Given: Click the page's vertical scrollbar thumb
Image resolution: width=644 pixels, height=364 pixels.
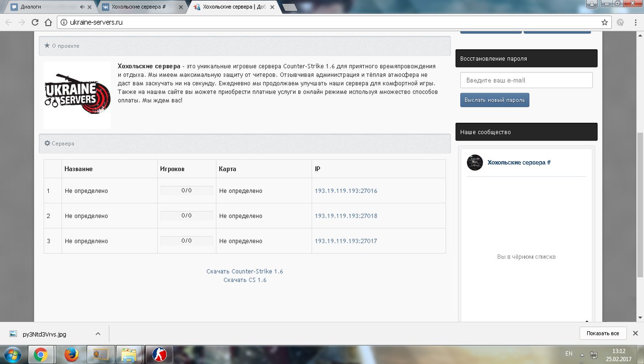Looking at the screenshot, I should [640, 204].
